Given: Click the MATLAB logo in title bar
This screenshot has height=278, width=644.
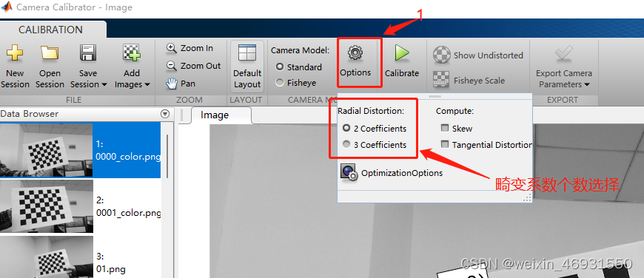Looking at the screenshot, I should tap(6, 7).
